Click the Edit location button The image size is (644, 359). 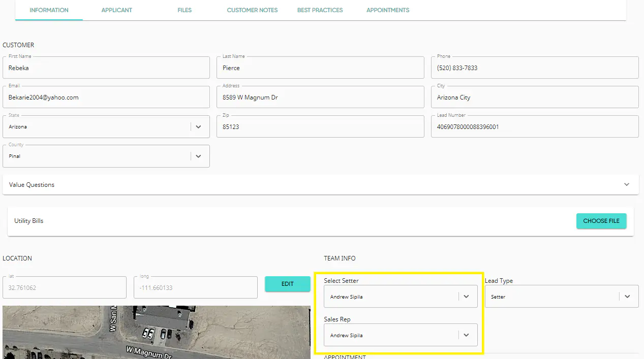click(x=288, y=284)
